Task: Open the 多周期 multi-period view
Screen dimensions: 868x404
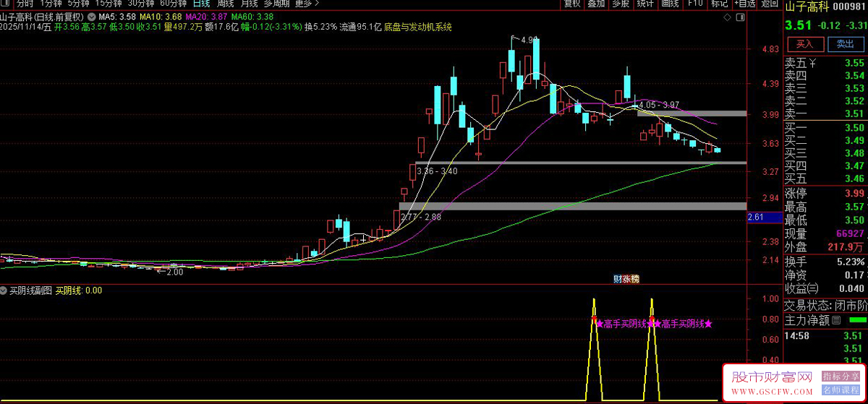Action: point(277,4)
